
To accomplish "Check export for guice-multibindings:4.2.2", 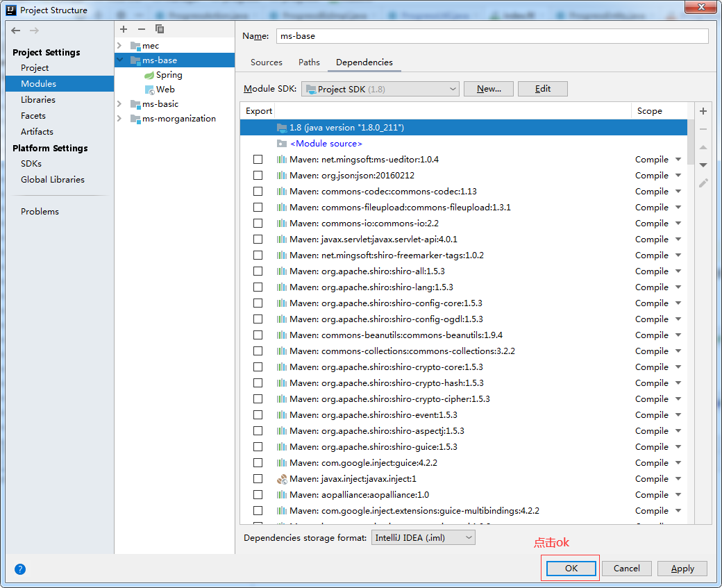I will pyautogui.click(x=258, y=511).
